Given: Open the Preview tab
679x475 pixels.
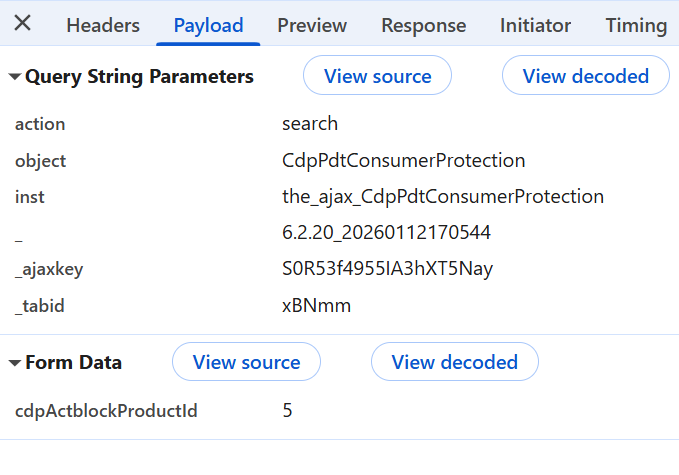Looking at the screenshot, I should pyautogui.click(x=312, y=26).
